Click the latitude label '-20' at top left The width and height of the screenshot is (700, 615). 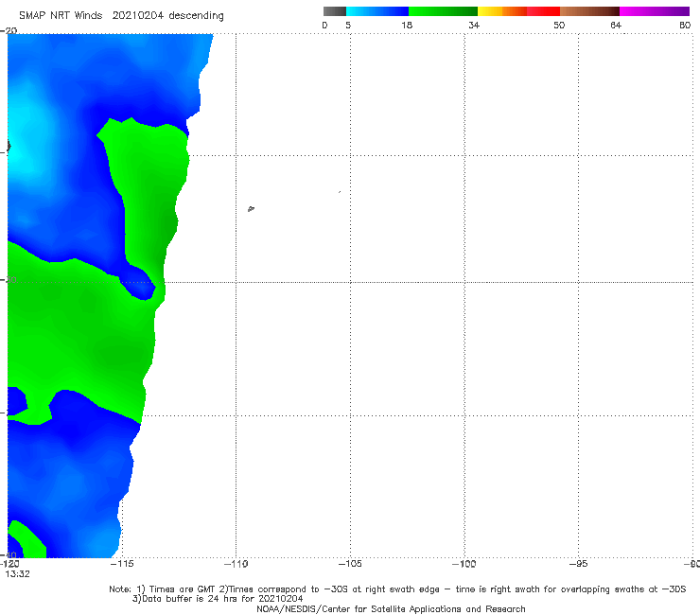9,30
